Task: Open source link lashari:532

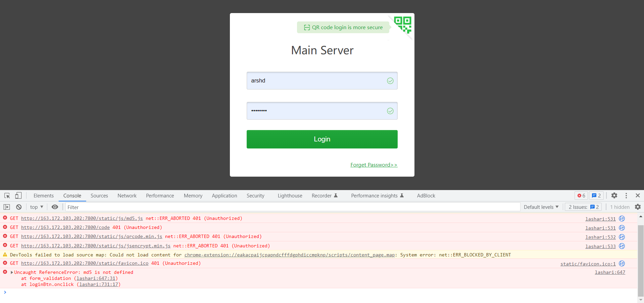Action: coord(600,237)
